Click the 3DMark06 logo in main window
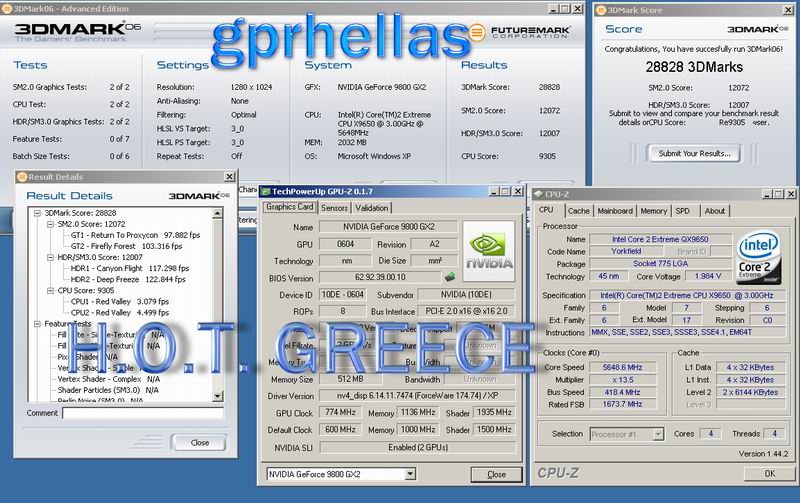The height and width of the screenshot is (503, 800). [x=78, y=32]
